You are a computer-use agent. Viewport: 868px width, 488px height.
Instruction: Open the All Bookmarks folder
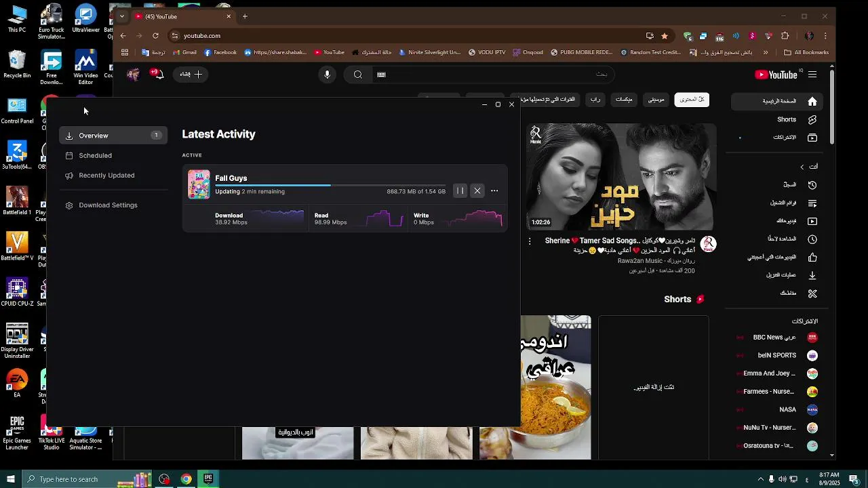tap(806, 52)
